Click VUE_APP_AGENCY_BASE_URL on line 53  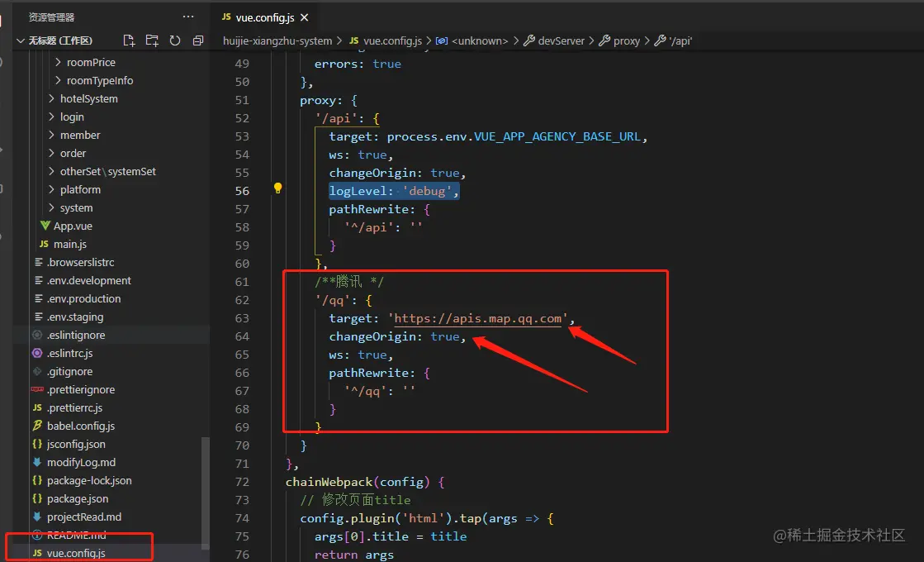point(557,136)
